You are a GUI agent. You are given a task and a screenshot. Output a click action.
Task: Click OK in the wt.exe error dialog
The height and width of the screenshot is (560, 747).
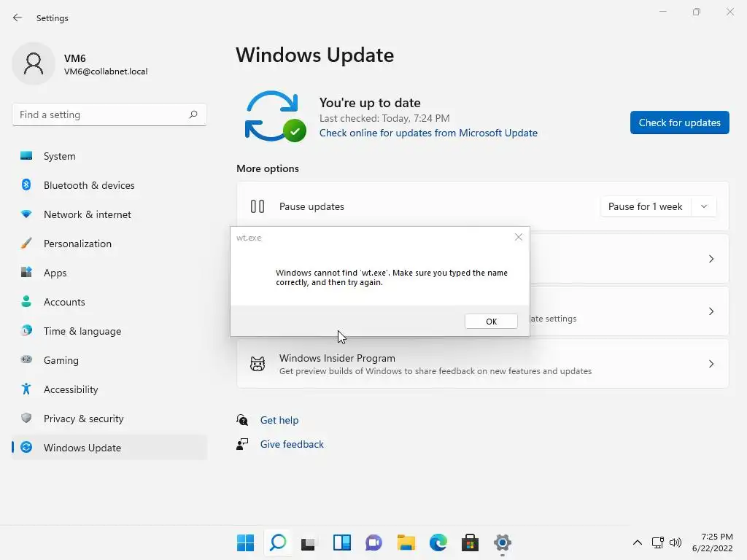(x=491, y=321)
